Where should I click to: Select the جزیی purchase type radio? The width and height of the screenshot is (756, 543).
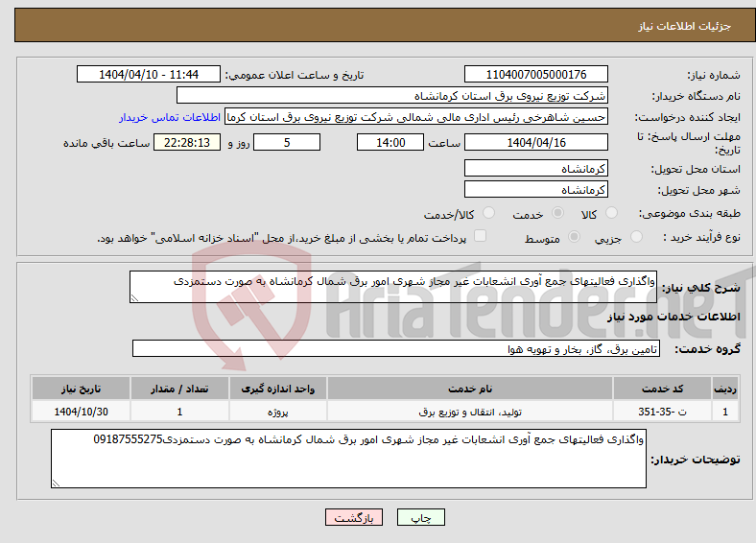[636, 236]
